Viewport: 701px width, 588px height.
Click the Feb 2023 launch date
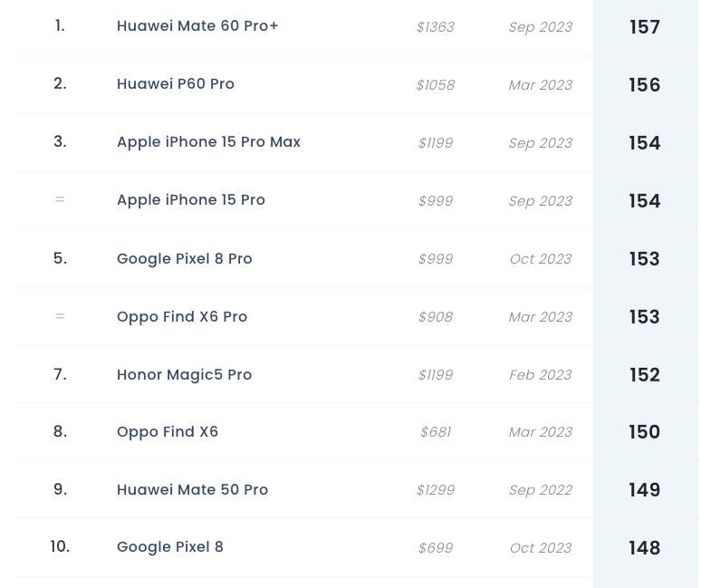coord(541,375)
